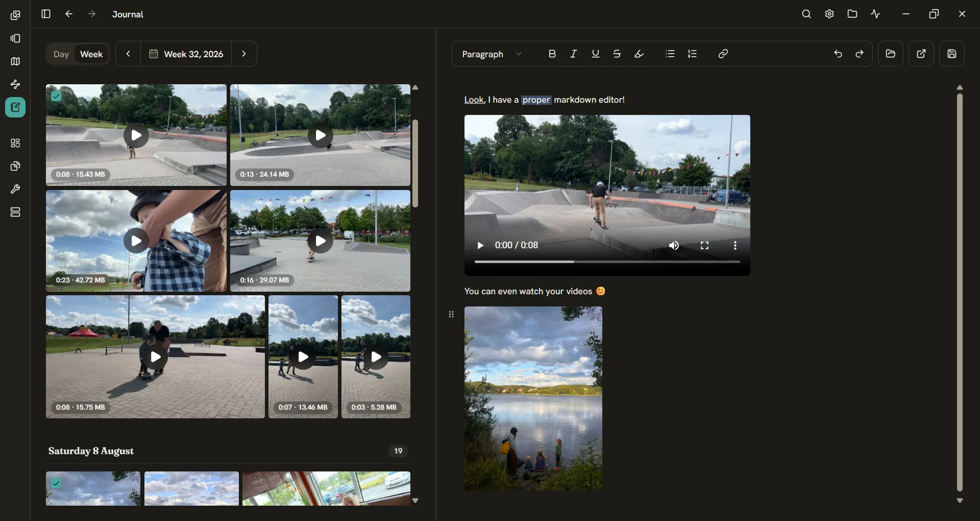Select the highlighter tool
This screenshot has height=521, width=980.
click(x=639, y=54)
